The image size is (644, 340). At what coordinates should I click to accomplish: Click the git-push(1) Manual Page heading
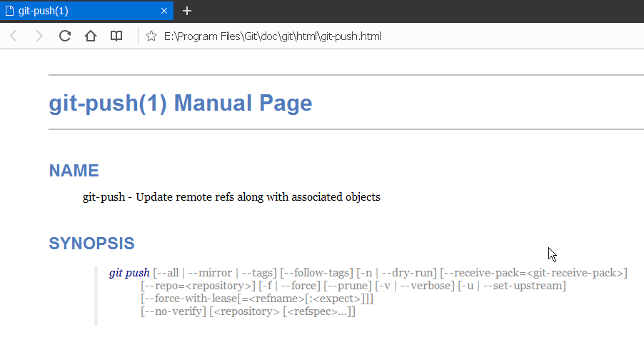(x=181, y=103)
